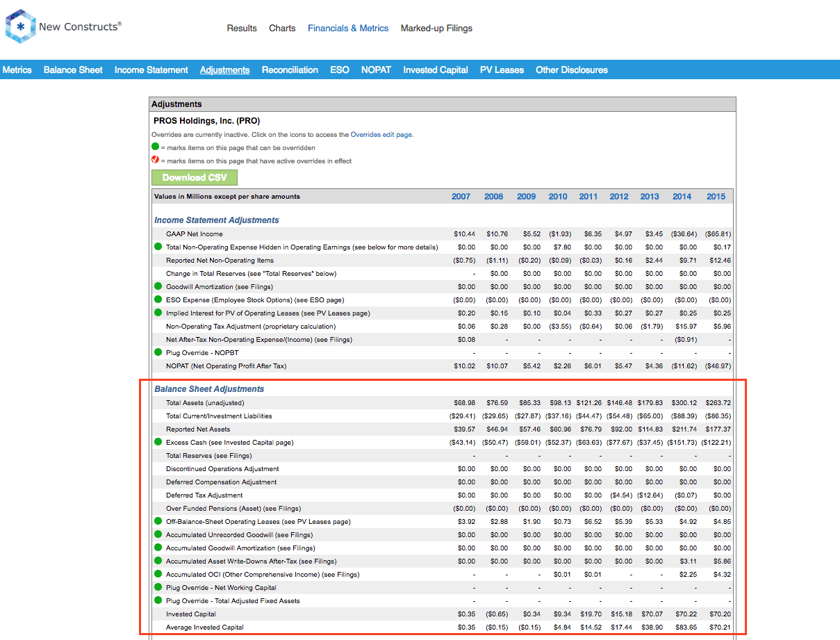
Task: Click the NOPAT (Net Operating Profit After Tax) label
Action: pyautogui.click(x=227, y=366)
